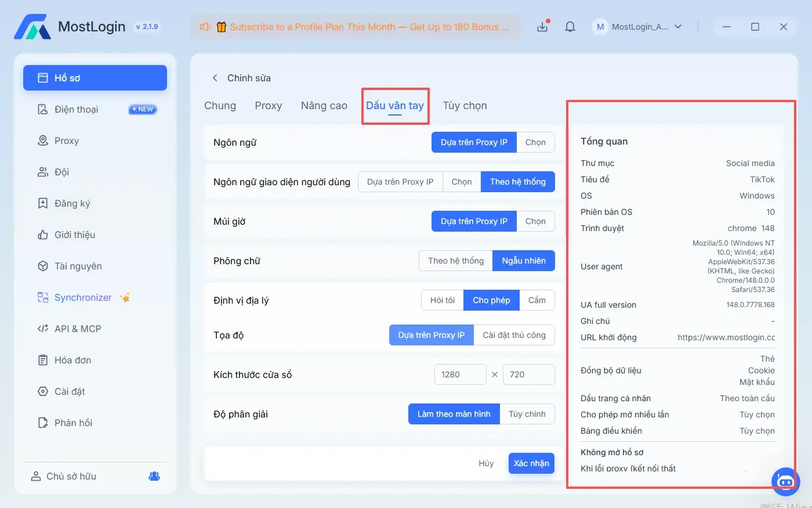
Task: Set UI language to Dựa trên Proxy IP
Action: [400, 182]
